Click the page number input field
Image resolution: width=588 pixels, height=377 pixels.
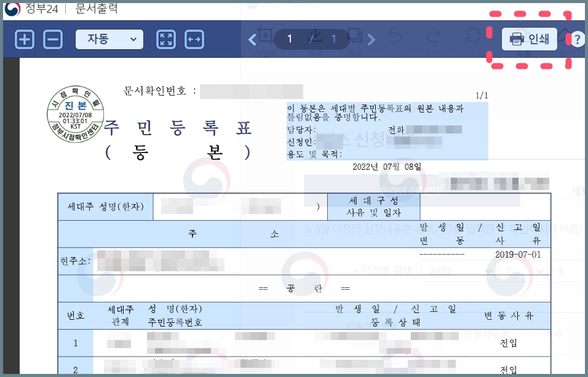289,39
